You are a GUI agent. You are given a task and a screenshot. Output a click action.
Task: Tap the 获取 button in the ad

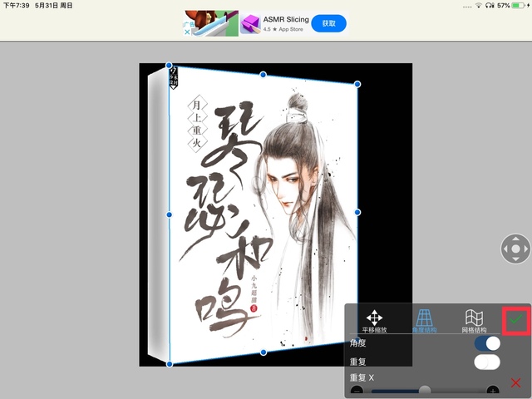pos(328,23)
